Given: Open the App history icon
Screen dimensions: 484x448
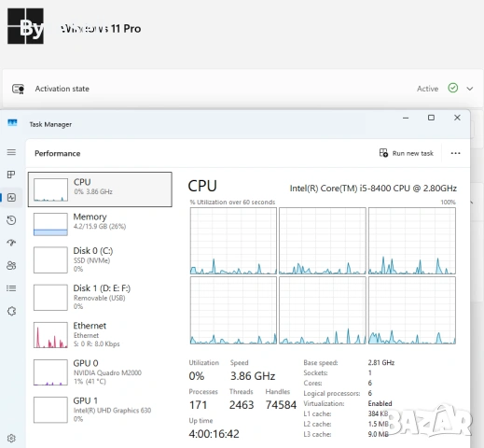Looking at the screenshot, I should [11, 220].
